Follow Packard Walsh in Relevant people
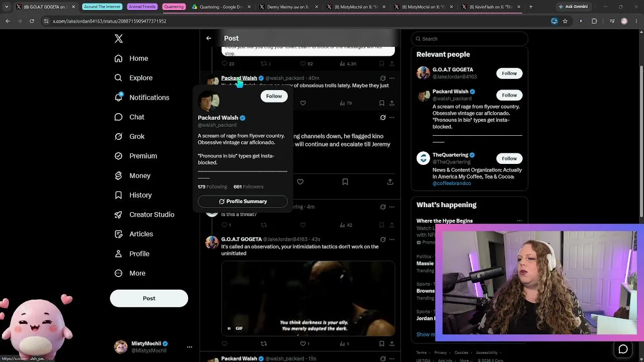This screenshot has height=362, width=644. pos(509,95)
